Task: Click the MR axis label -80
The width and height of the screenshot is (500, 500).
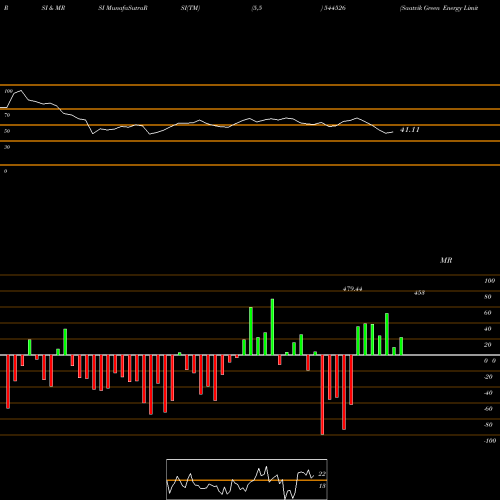Action: tap(488, 425)
